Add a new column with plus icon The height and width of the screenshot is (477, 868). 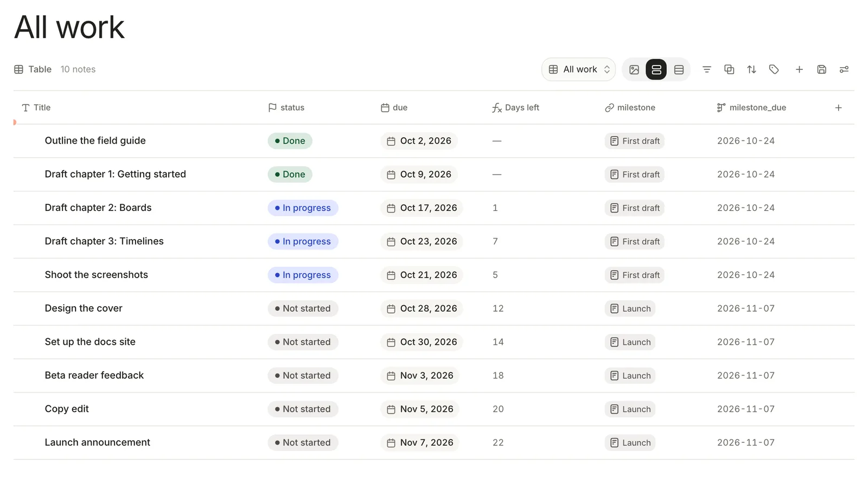click(838, 108)
